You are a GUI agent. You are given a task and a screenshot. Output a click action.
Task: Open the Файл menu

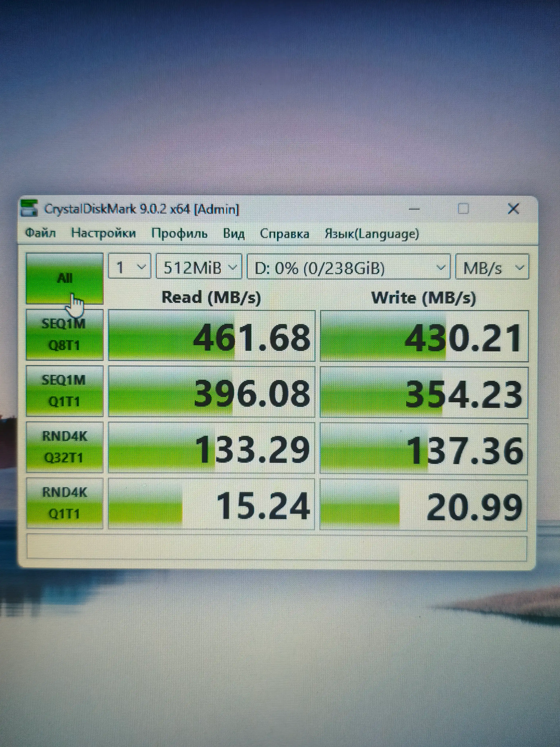[x=40, y=233]
